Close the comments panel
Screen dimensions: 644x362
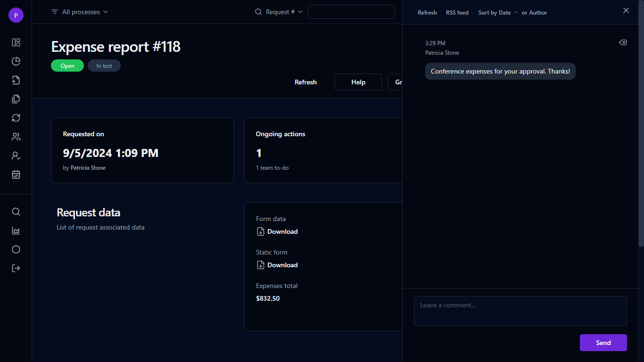click(626, 11)
